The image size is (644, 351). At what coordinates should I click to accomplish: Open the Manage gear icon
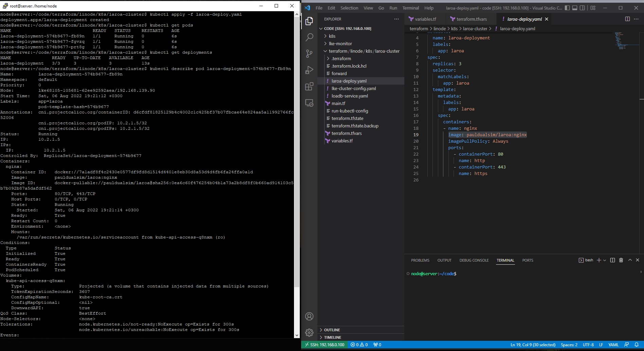click(309, 333)
